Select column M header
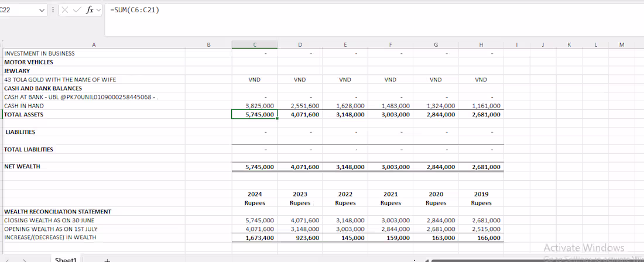Viewport: 644px width, 262px height. [622, 44]
